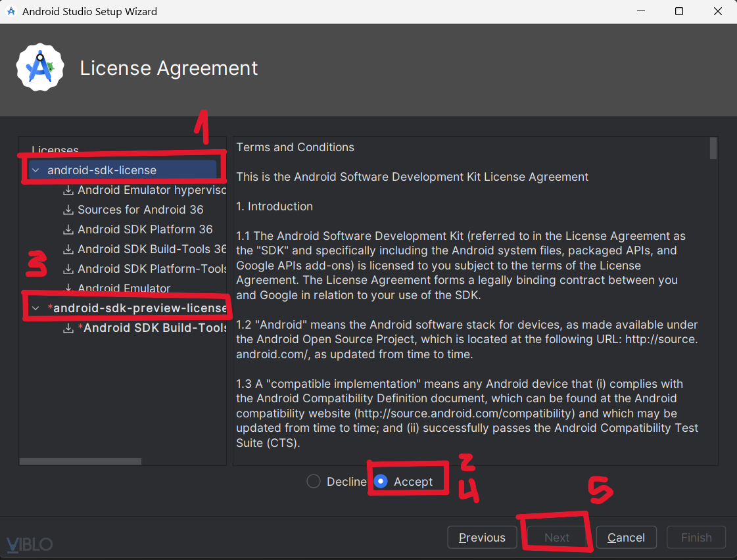Select Android Emulator in the license tree

tap(124, 289)
